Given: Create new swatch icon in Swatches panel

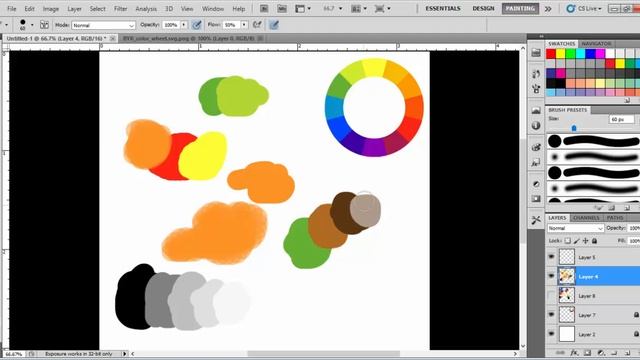Looking at the screenshot, I should click(x=627, y=100).
